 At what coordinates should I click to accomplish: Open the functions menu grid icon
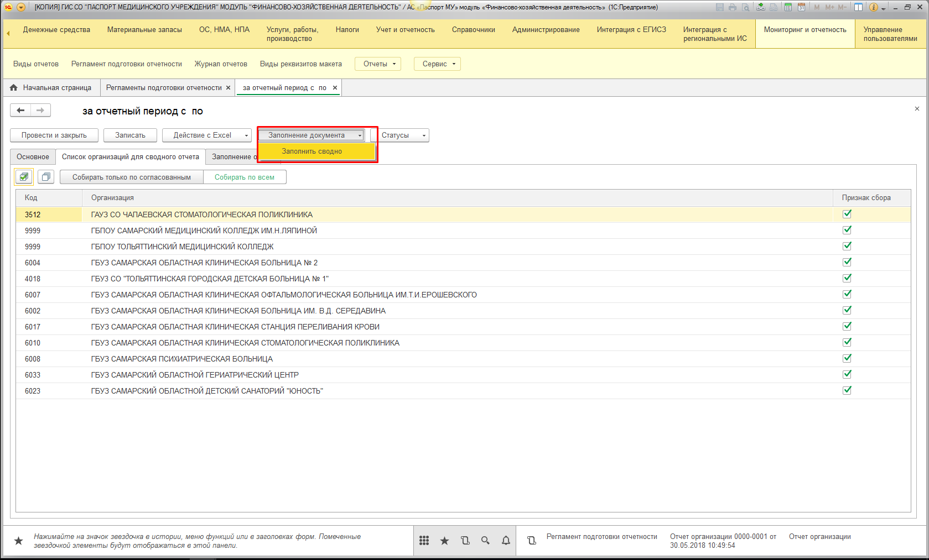pos(424,541)
